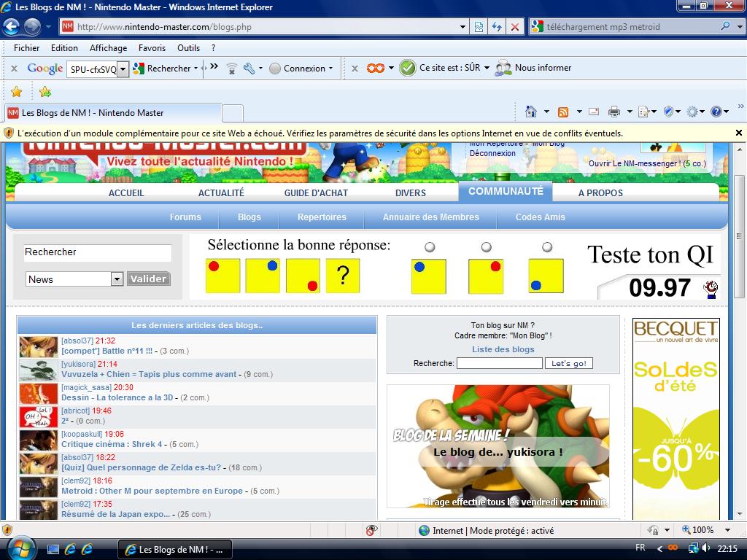Click the Stop loading red X icon
Viewport: 747px width, 560px height.
pyautogui.click(x=515, y=27)
